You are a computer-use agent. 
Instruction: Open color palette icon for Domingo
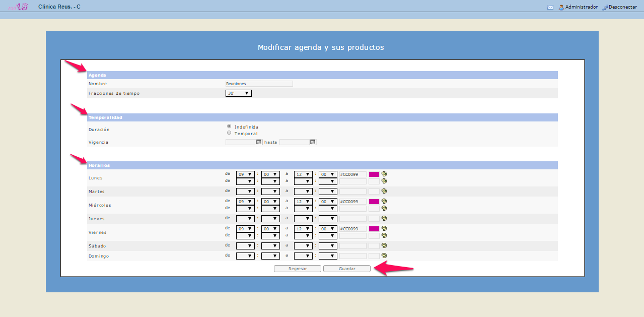coord(384,256)
